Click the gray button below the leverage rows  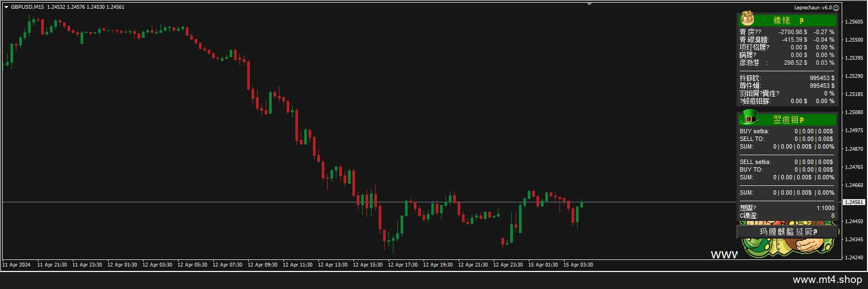pos(787,232)
